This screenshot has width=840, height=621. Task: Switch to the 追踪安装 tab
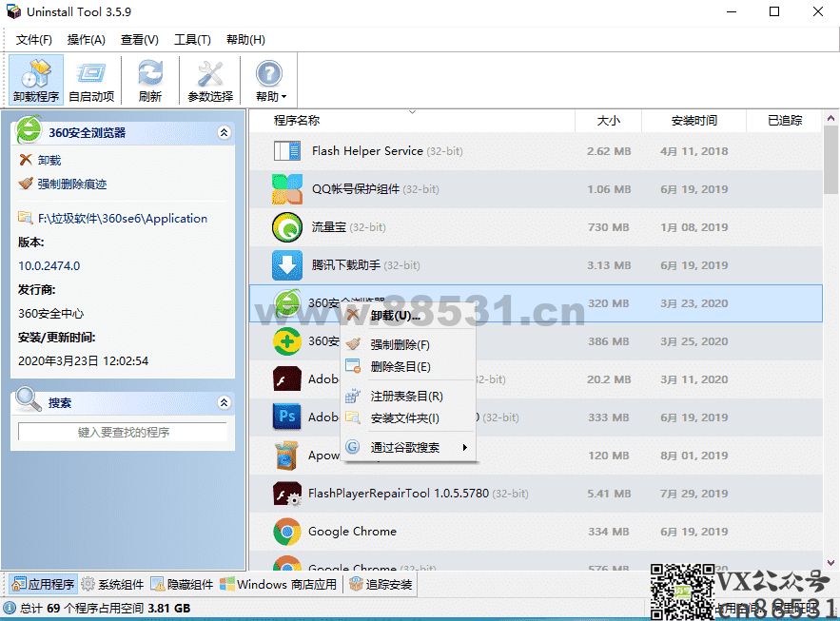pos(381,585)
